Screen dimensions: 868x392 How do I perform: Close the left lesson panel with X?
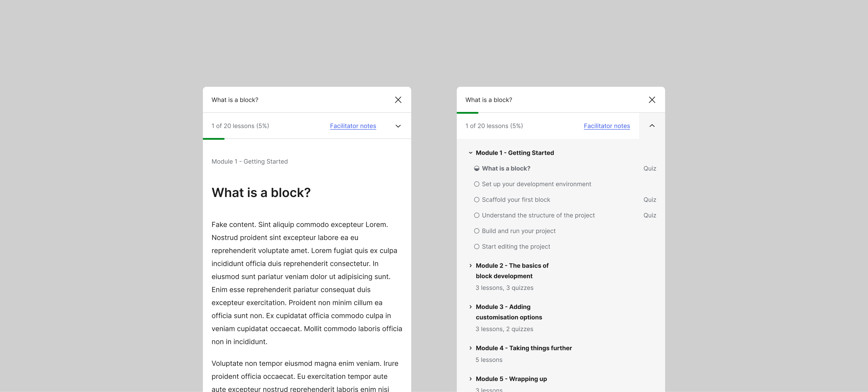(x=398, y=100)
